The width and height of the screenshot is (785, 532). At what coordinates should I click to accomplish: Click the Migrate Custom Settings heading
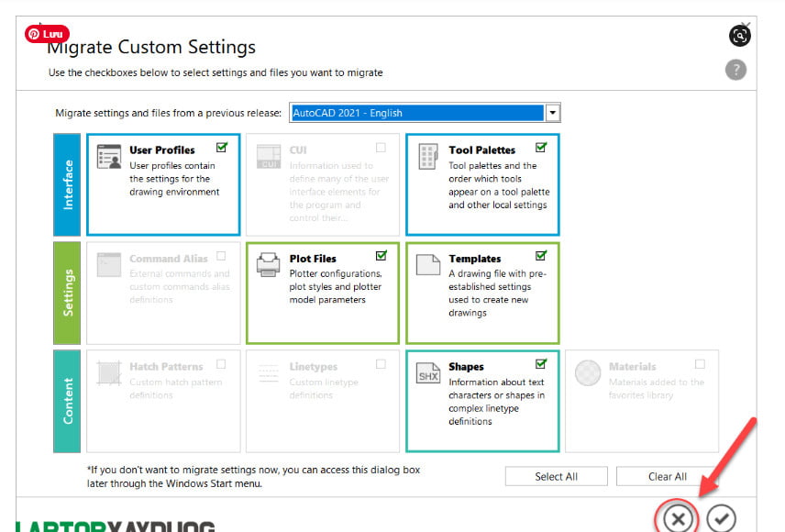tap(151, 47)
